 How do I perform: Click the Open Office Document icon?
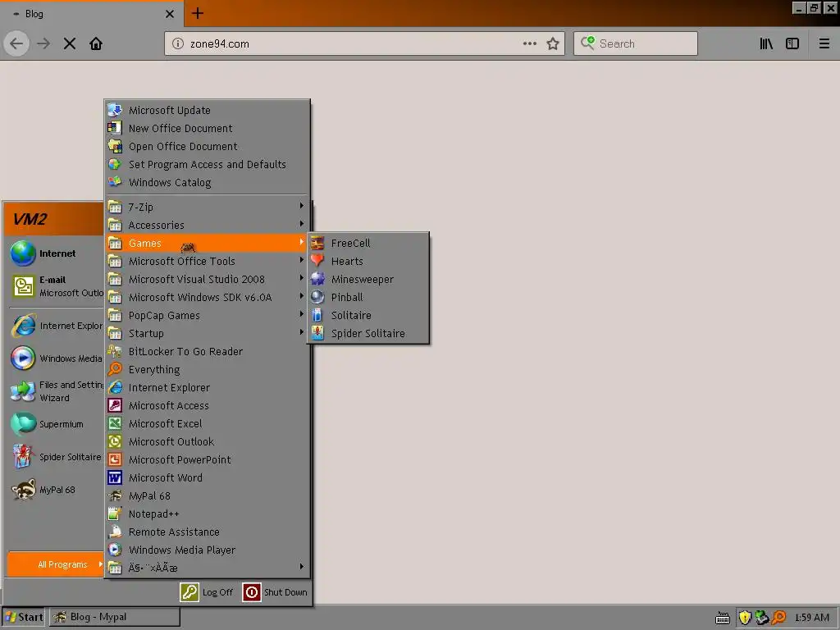point(115,146)
